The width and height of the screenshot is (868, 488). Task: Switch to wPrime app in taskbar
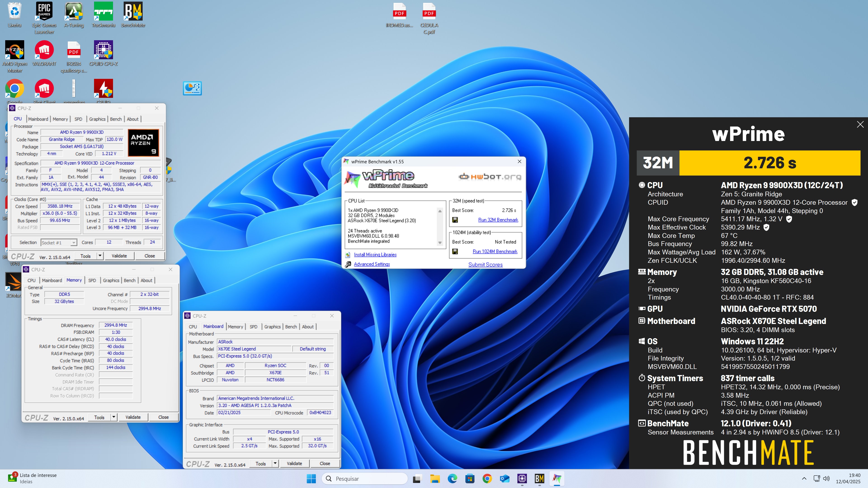coord(557,478)
